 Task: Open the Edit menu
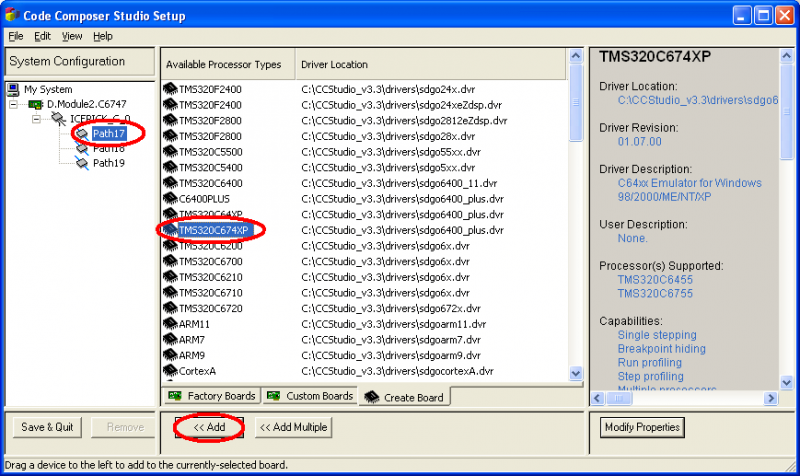pos(42,36)
